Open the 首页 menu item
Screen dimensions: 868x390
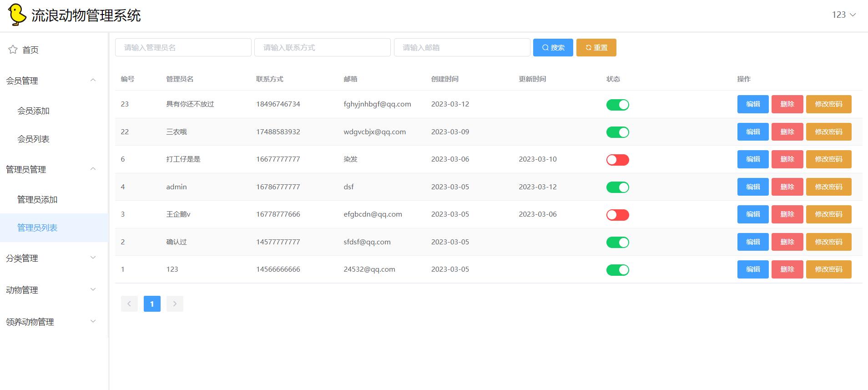pos(54,50)
